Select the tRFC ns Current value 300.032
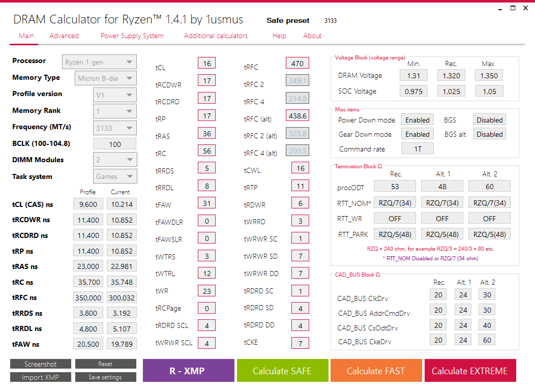The width and height of the screenshot is (535, 392). coord(122,298)
